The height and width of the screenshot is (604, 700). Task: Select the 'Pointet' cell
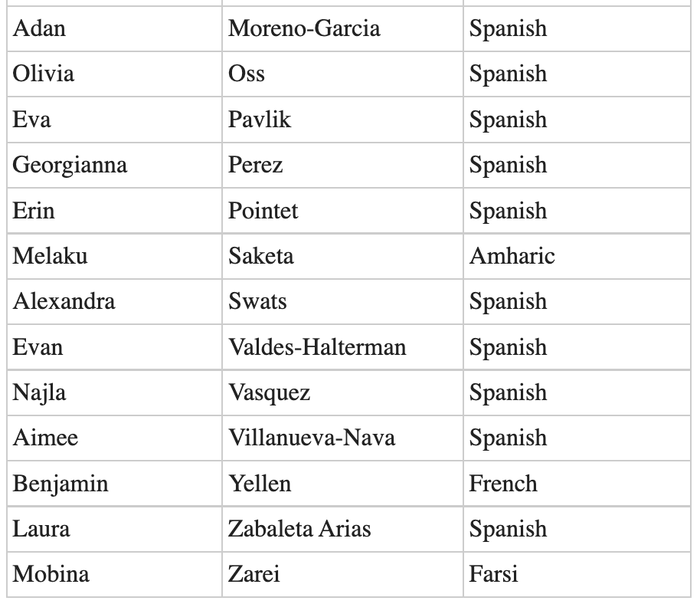click(263, 211)
